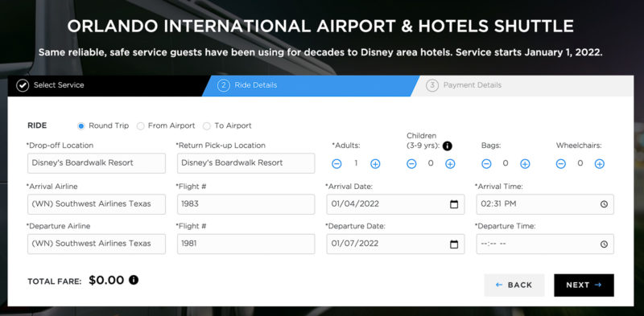Open the Departure Date calendar picker
Screen dimensions: 644x316
pos(454,244)
